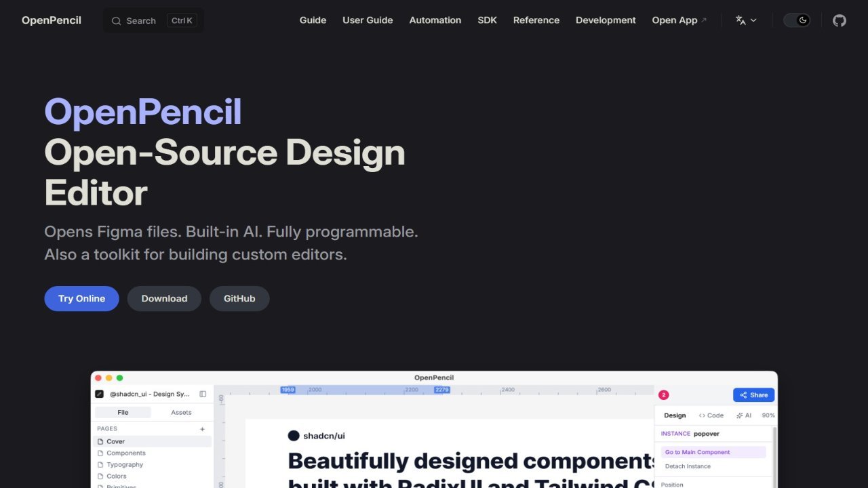Switch to the Design tab

675,415
